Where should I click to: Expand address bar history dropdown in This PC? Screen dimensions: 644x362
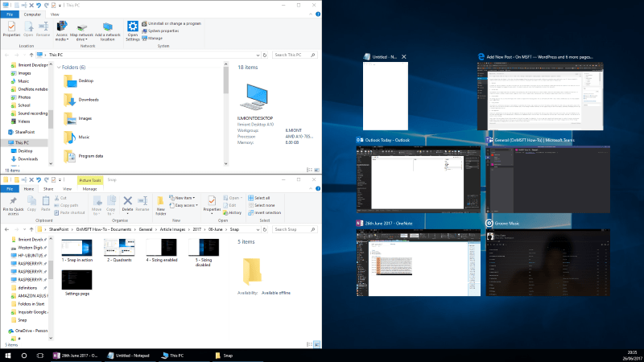[258, 55]
